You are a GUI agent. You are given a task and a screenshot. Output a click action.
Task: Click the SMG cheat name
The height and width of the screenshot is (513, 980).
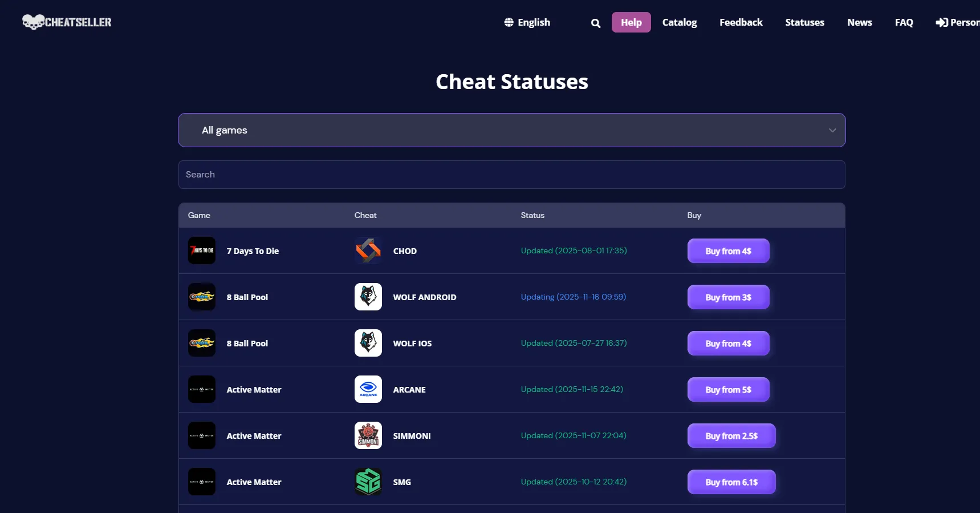click(x=402, y=482)
